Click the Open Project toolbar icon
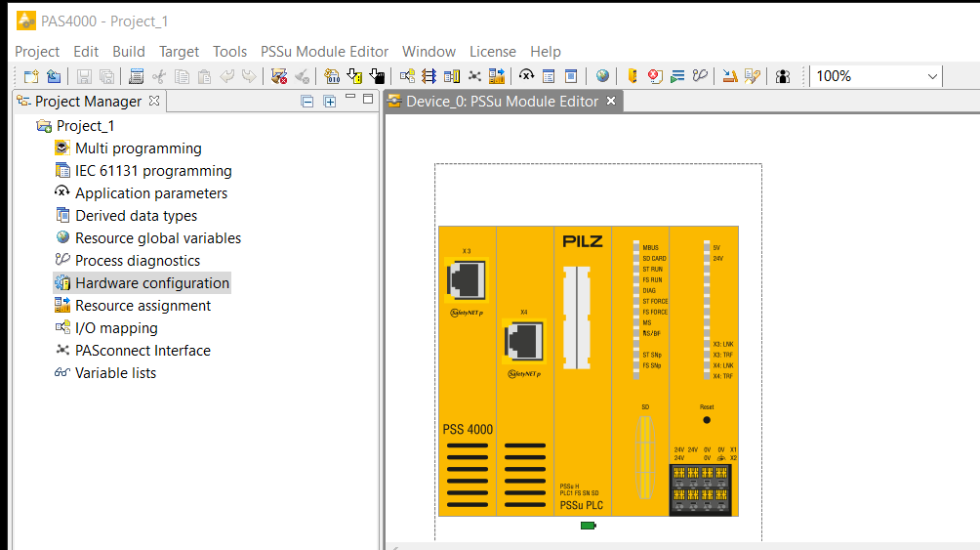The height and width of the screenshot is (550, 980). (x=54, y=76)
